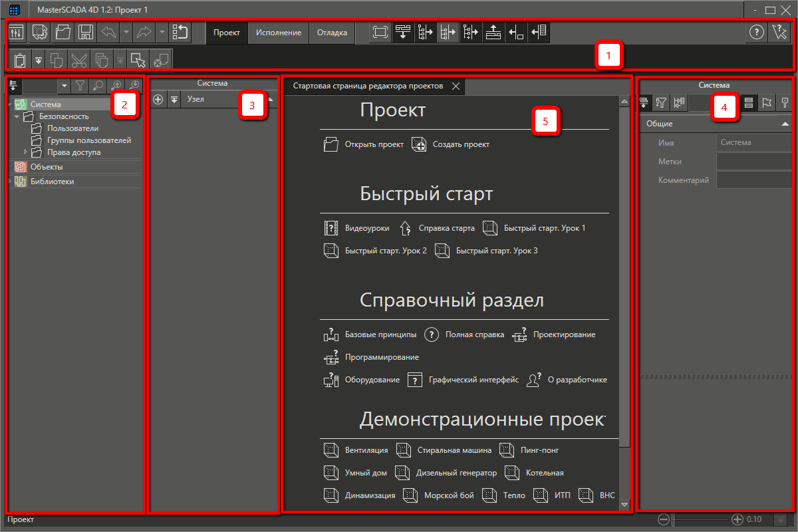Open project using the toolbar folder icon
Viewport: 798px width, 532px height.
63,33
